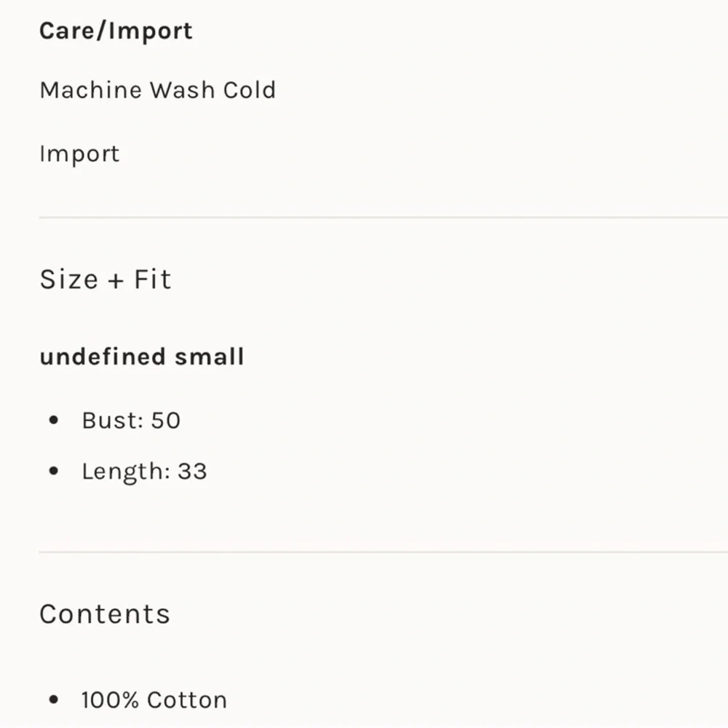The height and width of the screenshot is (728, 728).
Task: Click the word small in bold subheading
Action: click(210, 357)
